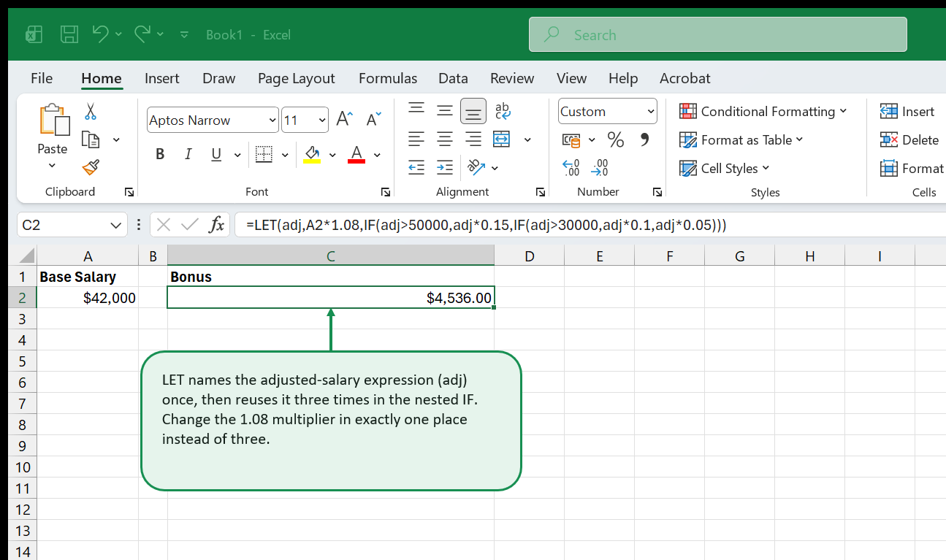Open Format as Table menu
The height and width of the screenshot is (560, 946).
tap(741, 139)
